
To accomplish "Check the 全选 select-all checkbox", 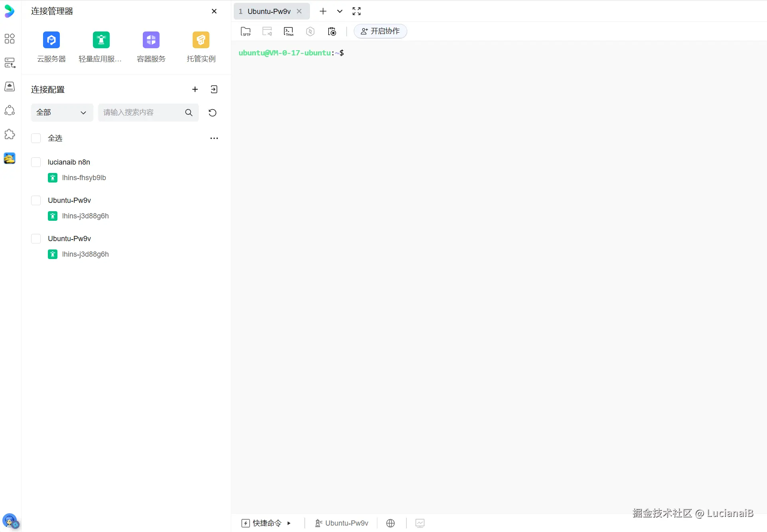I will coord(35,138).
